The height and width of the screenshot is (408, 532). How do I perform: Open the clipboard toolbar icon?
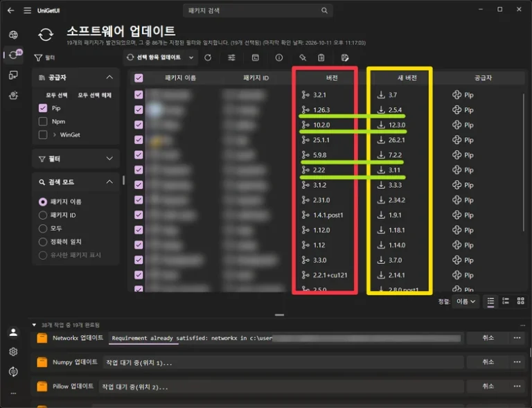coord(321,57)
